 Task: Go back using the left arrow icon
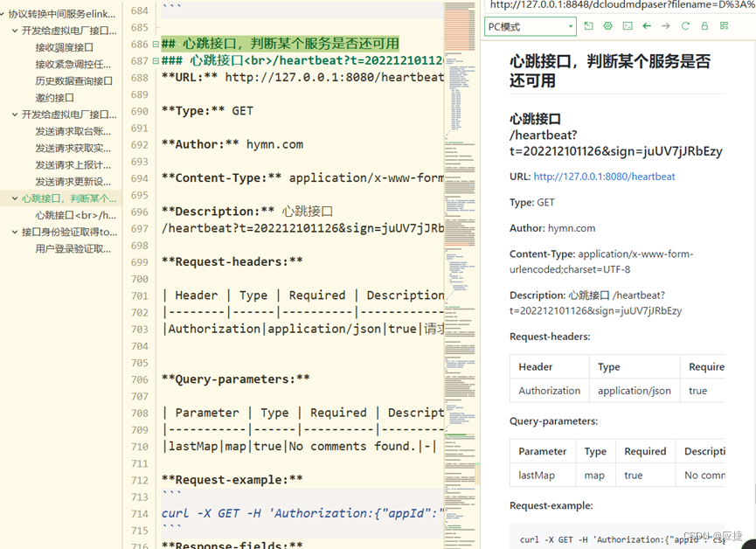647,26
